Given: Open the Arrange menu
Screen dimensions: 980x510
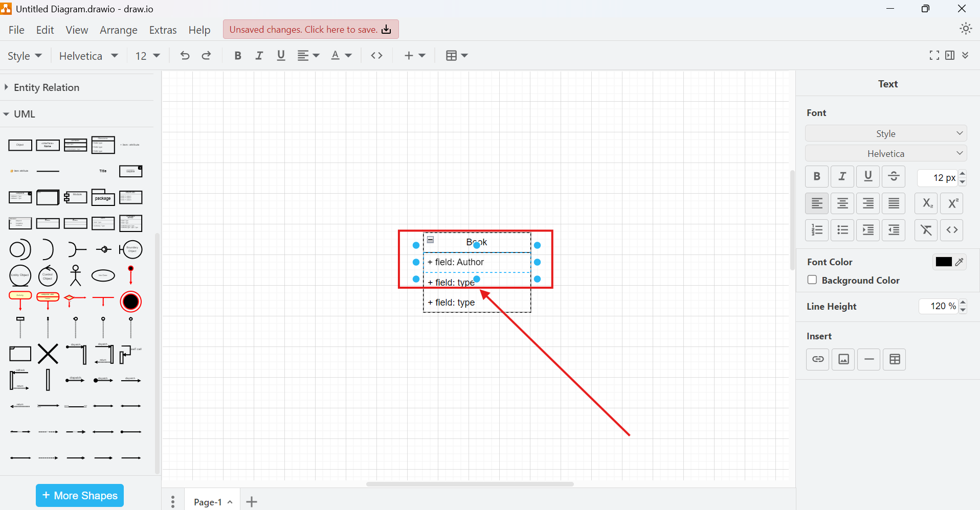Looking at the screenshot, I should click(118, 30).
